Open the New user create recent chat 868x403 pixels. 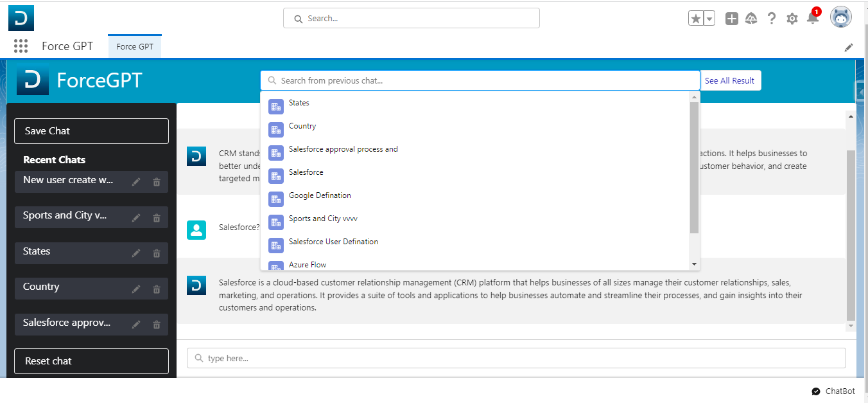[x=68, y=180]
